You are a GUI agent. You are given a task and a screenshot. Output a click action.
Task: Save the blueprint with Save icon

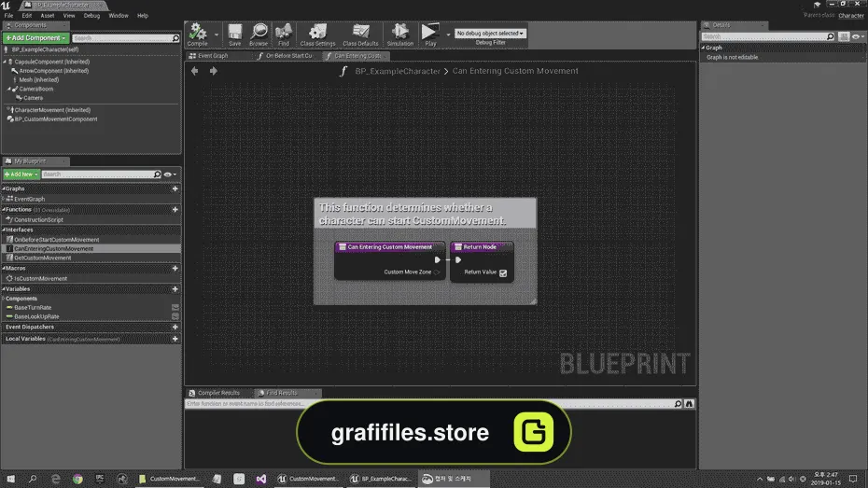coord(234,35)
